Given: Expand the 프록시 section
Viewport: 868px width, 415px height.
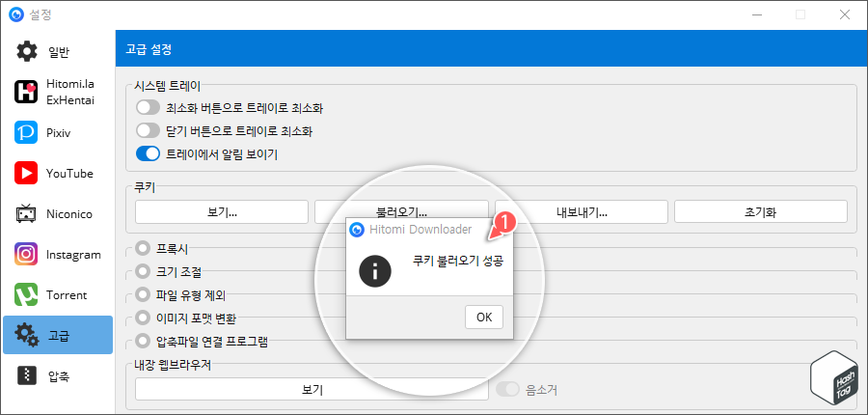Looking at the screenshot, I should [x=143, y=248].
